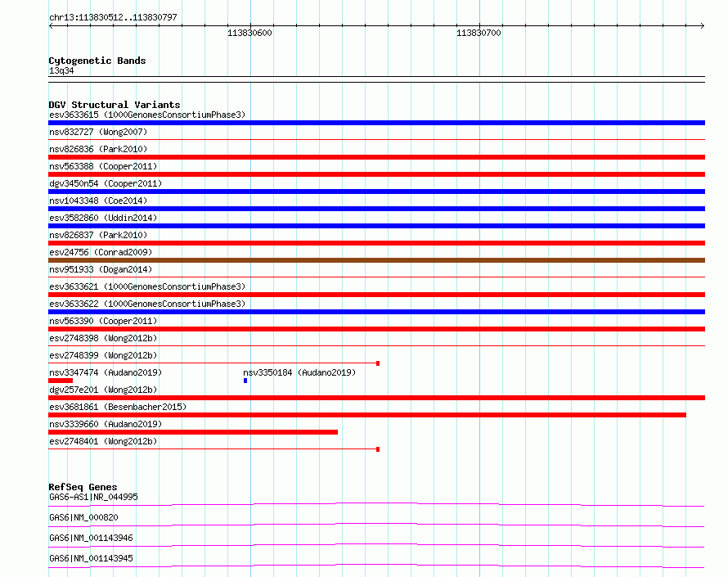Click red end marker of esv2748399 line
The height and width of the screenshot is (577, 728).
pyautogui.click(x=378, y=363)
